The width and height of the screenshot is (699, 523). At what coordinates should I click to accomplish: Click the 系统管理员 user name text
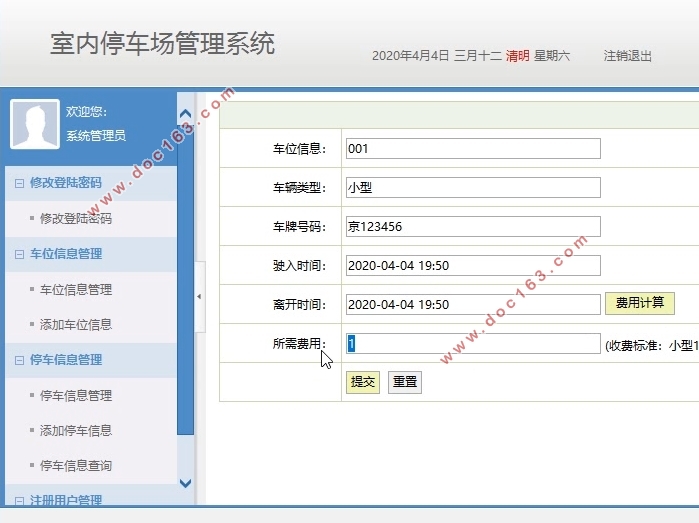pos(96,136)
